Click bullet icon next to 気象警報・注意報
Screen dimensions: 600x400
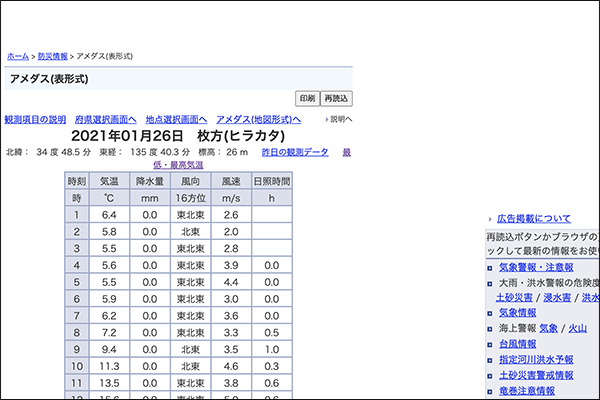[490, 268]
